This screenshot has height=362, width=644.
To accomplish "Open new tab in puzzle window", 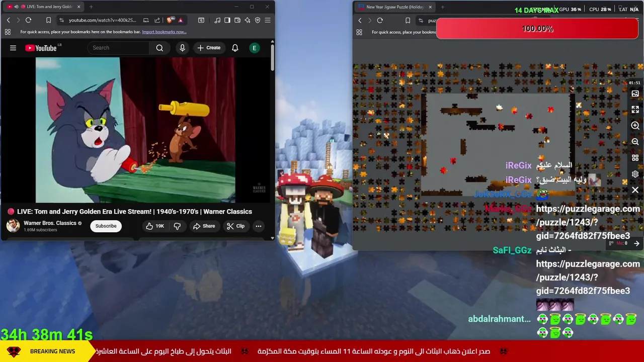I will click(x=442, y=7).
